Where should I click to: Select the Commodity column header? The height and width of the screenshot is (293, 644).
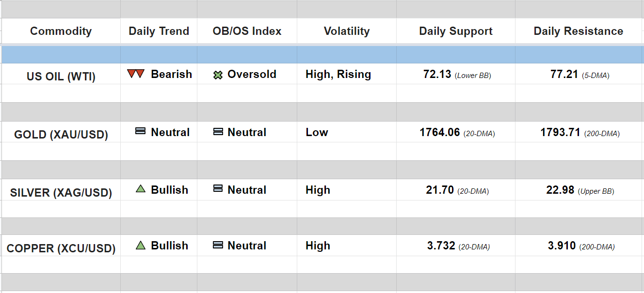tap(61, 31)
